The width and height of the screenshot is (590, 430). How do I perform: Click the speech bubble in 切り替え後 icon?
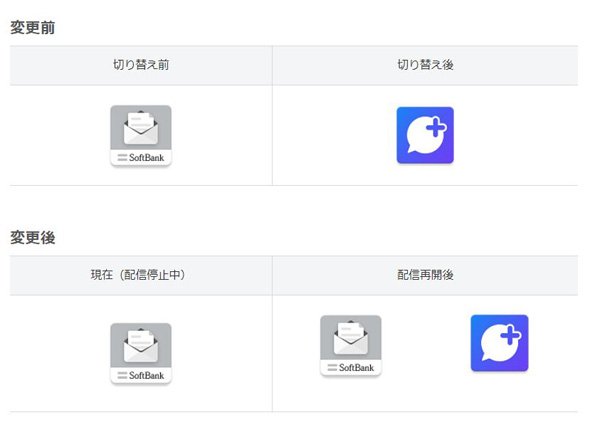pyautogui.click(x=424, y=137)
